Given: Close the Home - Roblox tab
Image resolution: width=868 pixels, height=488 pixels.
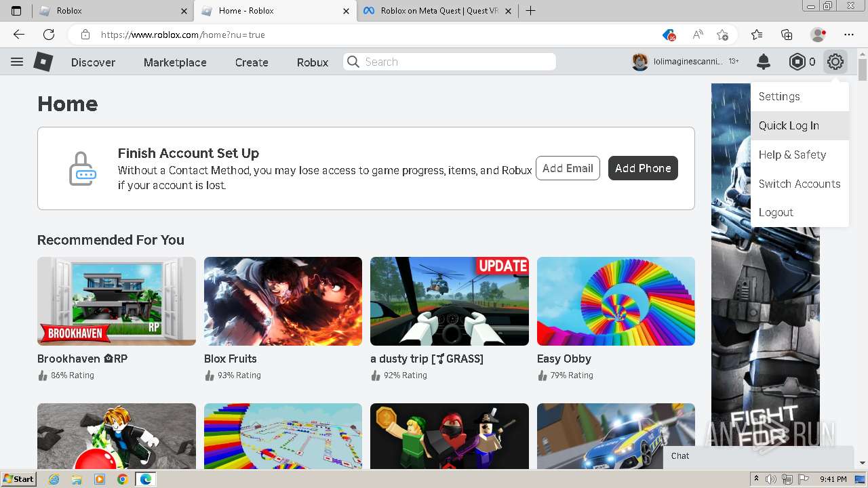Looking at the screenshot, I should point(346,11).
